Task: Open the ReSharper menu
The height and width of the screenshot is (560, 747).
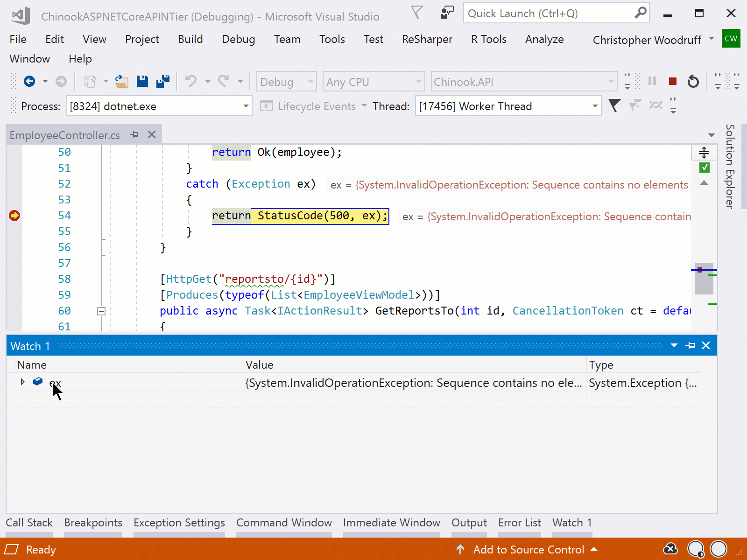Action: tap(427, 39)
